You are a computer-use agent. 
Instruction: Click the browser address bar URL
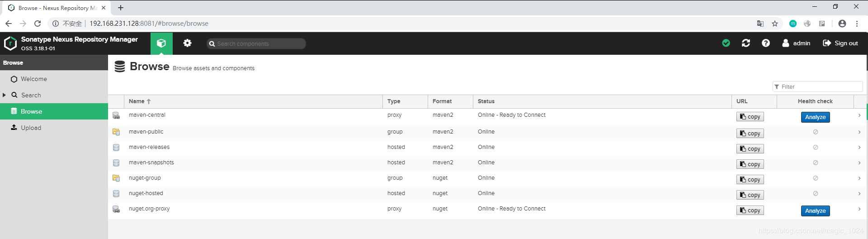(x=149, y=24)
